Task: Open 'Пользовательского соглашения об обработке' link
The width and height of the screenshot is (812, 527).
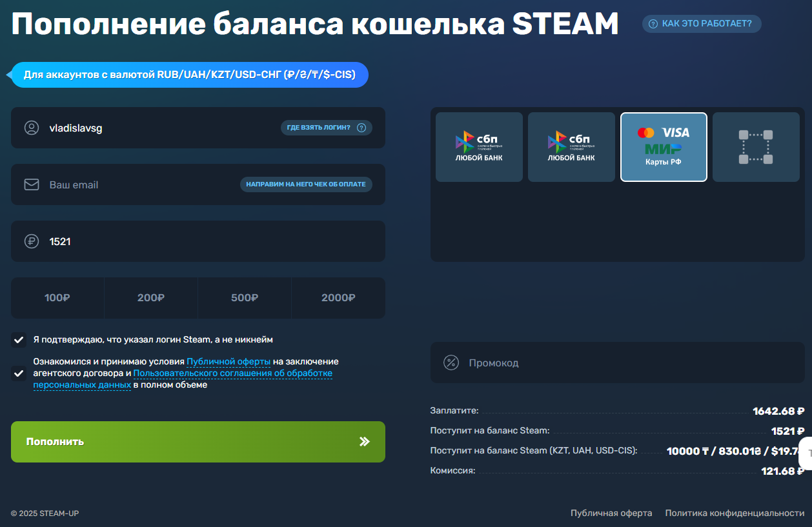Action: coord(232,373)
